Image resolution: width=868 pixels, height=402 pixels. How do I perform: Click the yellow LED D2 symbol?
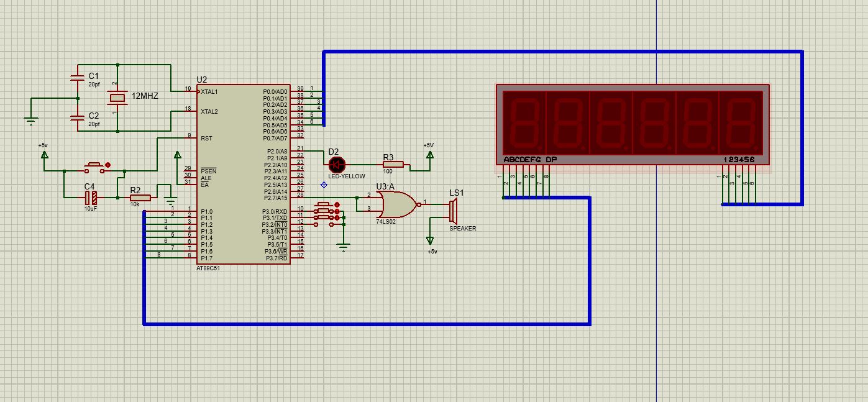[x=336, y=165]
